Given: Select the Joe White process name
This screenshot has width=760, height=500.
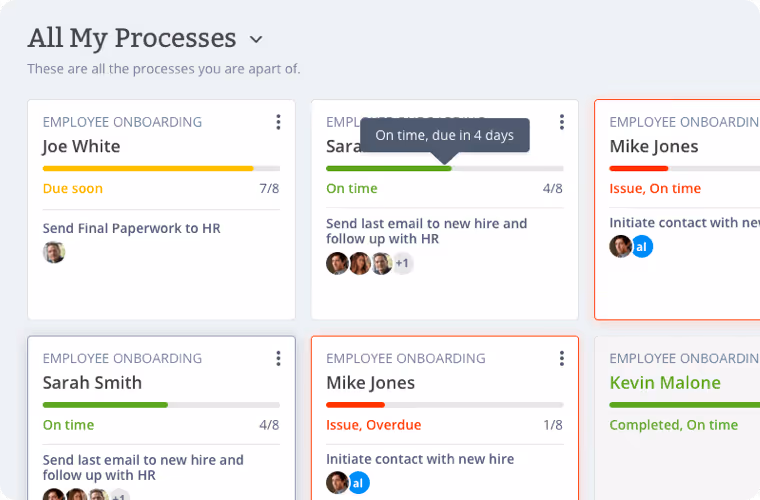Looking at the screenshot, I should [x=81, y=146].
